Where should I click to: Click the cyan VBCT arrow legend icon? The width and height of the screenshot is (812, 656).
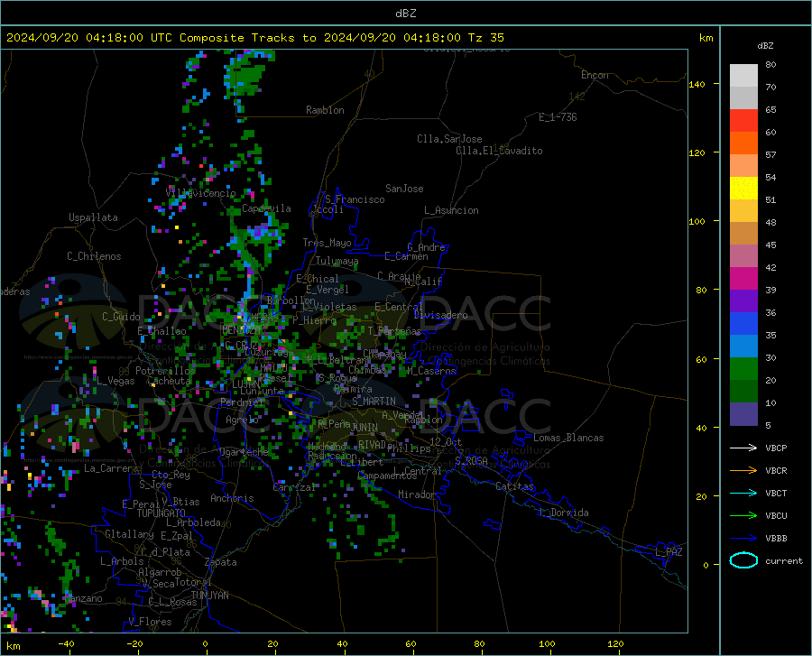click(x=743, y=493)
